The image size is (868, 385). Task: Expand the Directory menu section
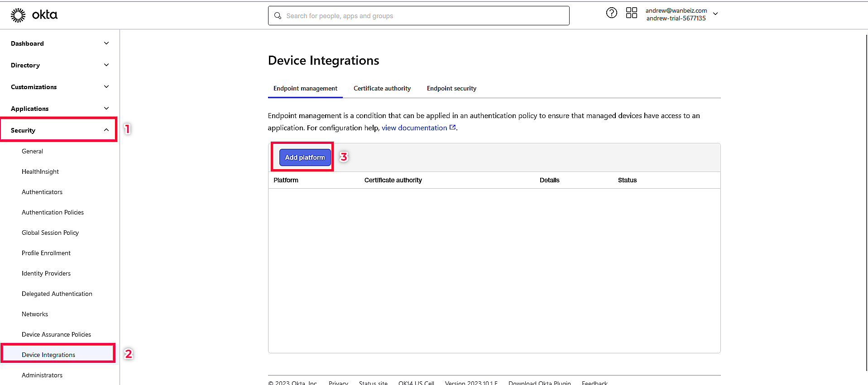tap(106, 65)
